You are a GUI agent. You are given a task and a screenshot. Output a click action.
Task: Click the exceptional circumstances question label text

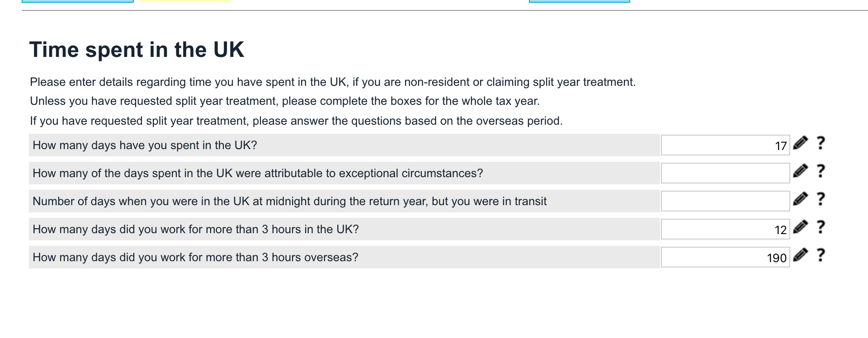258,174
